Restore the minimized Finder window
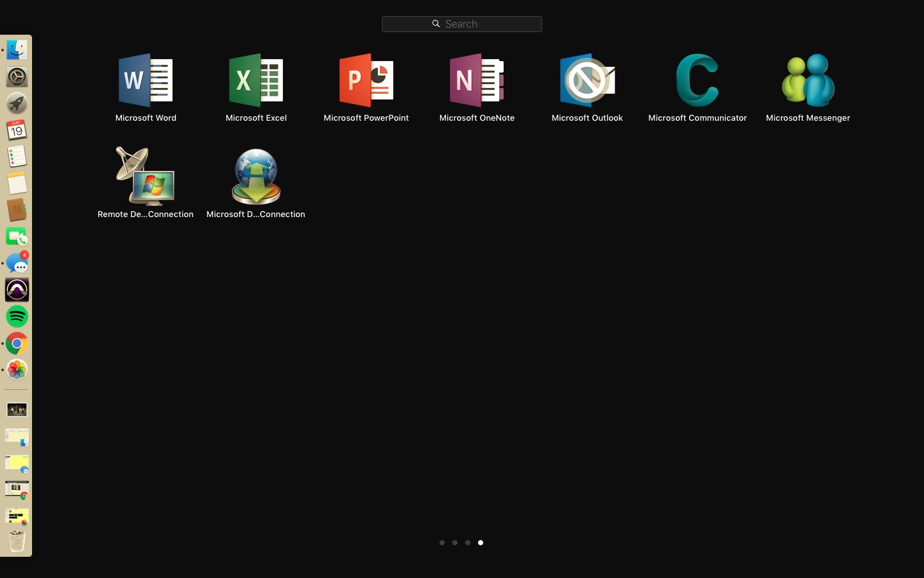The image size is (924, 578). tap(17, 437)
